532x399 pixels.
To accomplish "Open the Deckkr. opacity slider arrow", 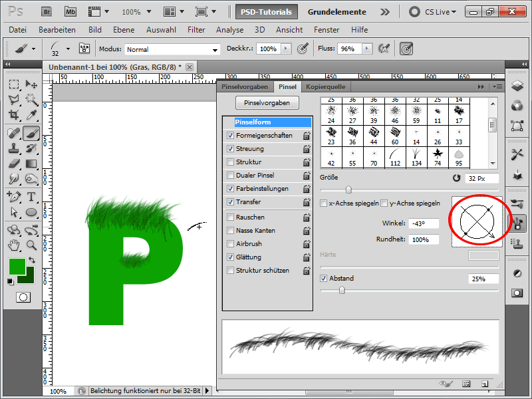I will pos(286,49).
